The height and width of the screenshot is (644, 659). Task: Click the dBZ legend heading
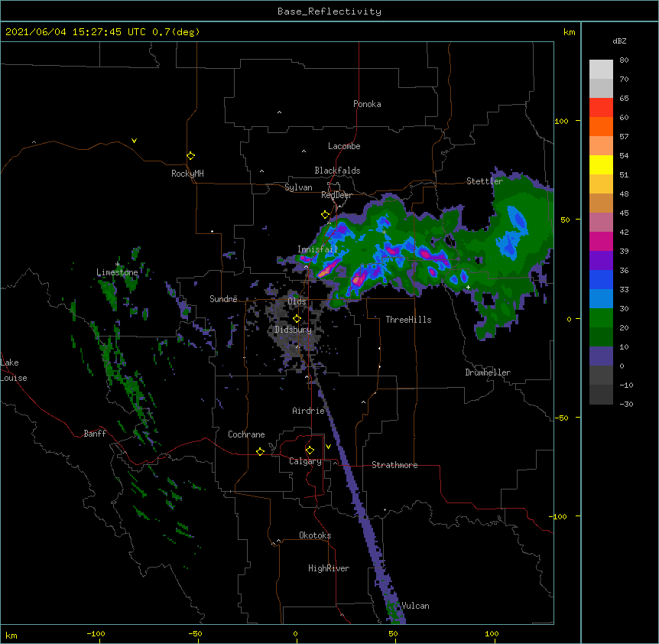(x=619, y=41)
